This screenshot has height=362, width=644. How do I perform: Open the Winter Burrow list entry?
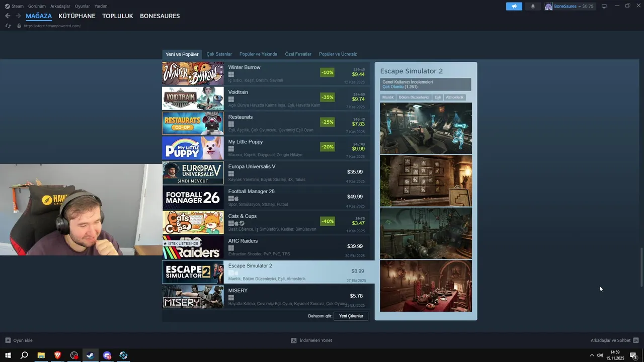(266, 73)
